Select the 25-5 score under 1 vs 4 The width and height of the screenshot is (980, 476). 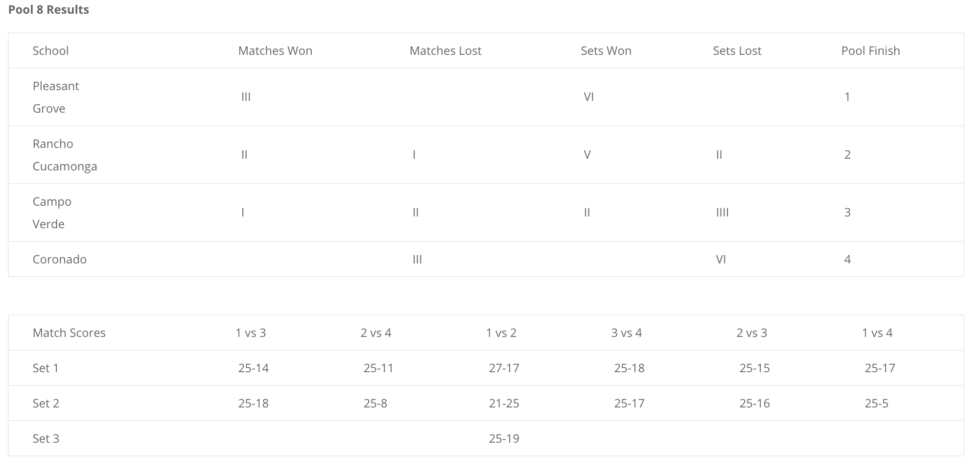click(x=877, y=404)
